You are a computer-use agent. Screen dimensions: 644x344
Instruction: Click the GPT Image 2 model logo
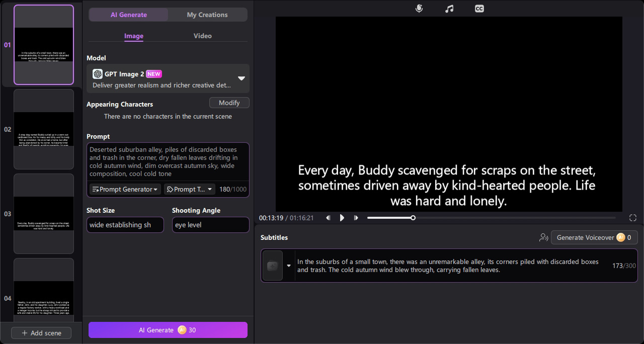point(98,74)
